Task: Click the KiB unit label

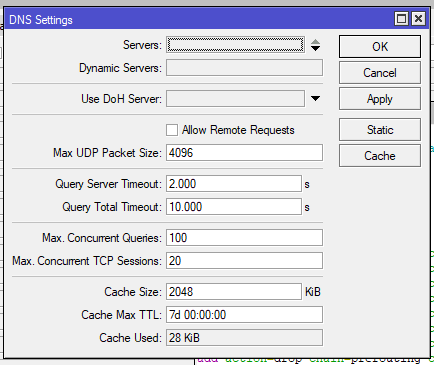Action: tap(313, 292)
